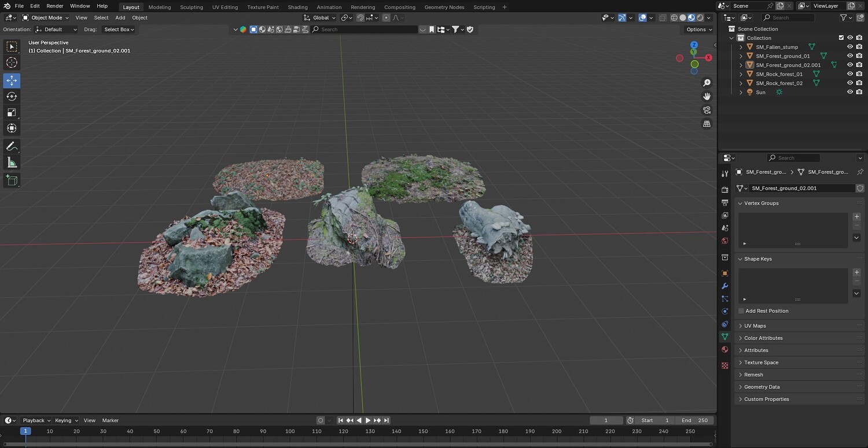Choose the Move tool in the toolbar
The height and width of the screenshot is (448, 868).
click(x=12, y=80)
